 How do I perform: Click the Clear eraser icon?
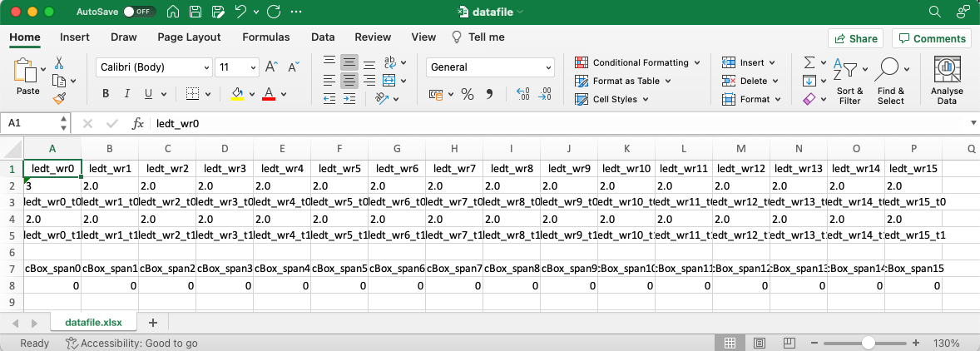[809, 99]
